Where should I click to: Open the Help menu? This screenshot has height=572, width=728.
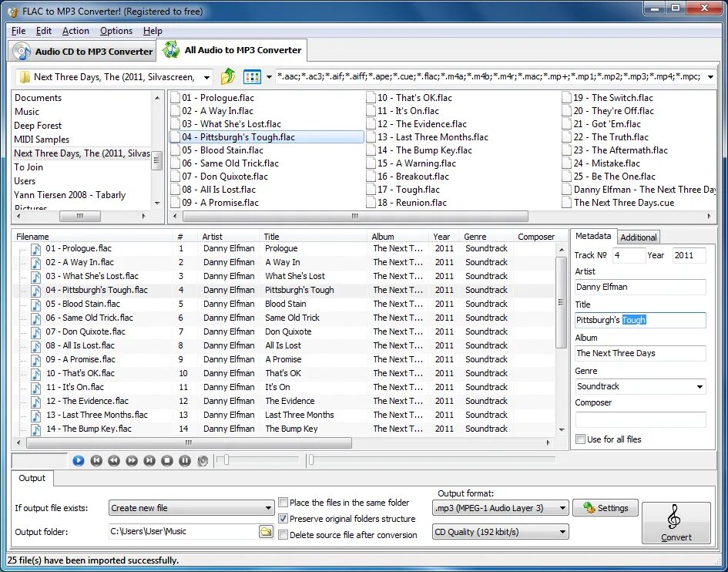click(x=153, y=31)
